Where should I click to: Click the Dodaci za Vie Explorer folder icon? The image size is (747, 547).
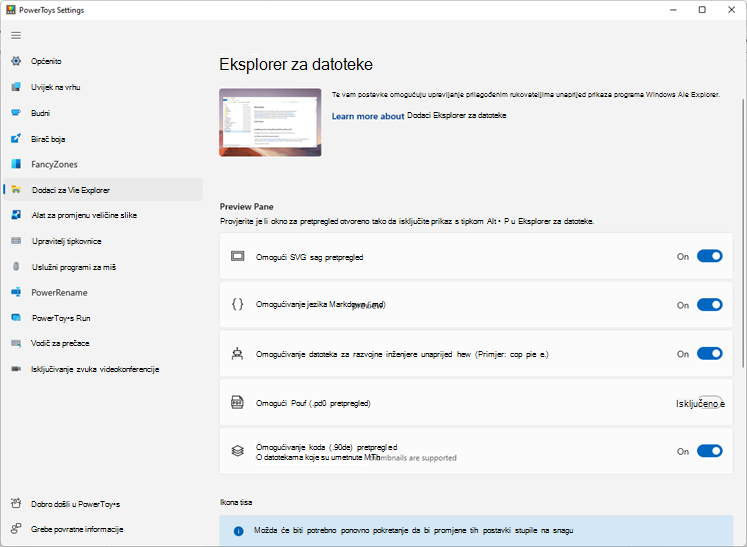[x=16, y=190]
